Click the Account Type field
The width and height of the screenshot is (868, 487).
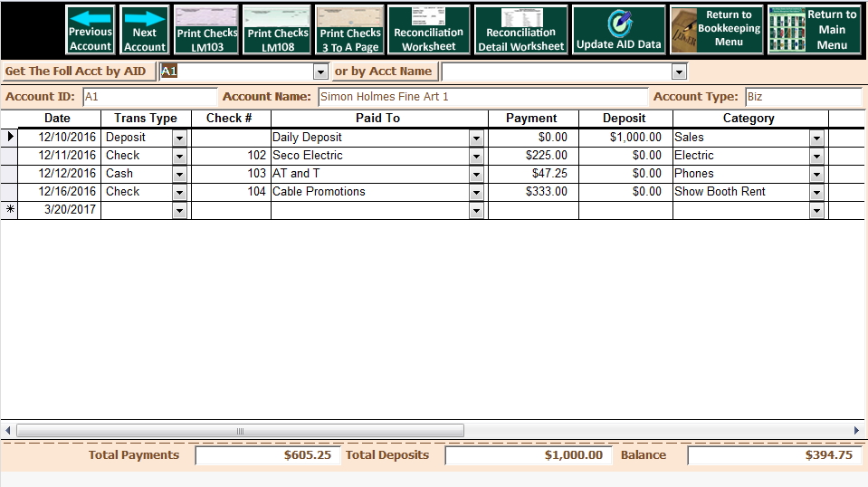pyautogui.click(x=803, y=97)
